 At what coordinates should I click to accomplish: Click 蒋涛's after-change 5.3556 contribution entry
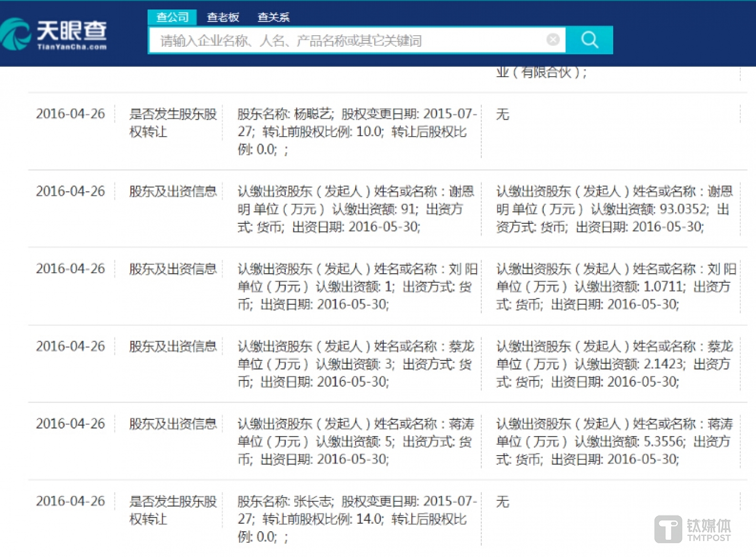[614, 441]
